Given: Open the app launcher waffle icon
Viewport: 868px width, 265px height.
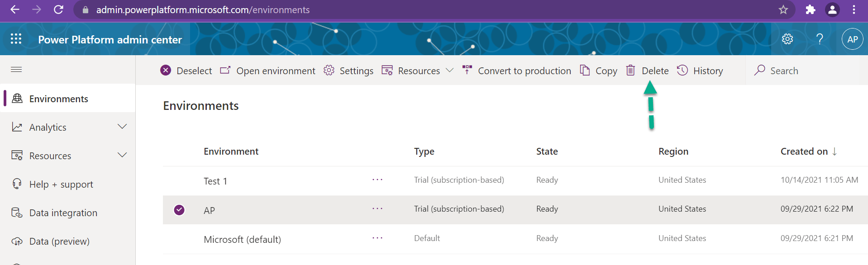Looking at the screenshot, I should [16, 39].
